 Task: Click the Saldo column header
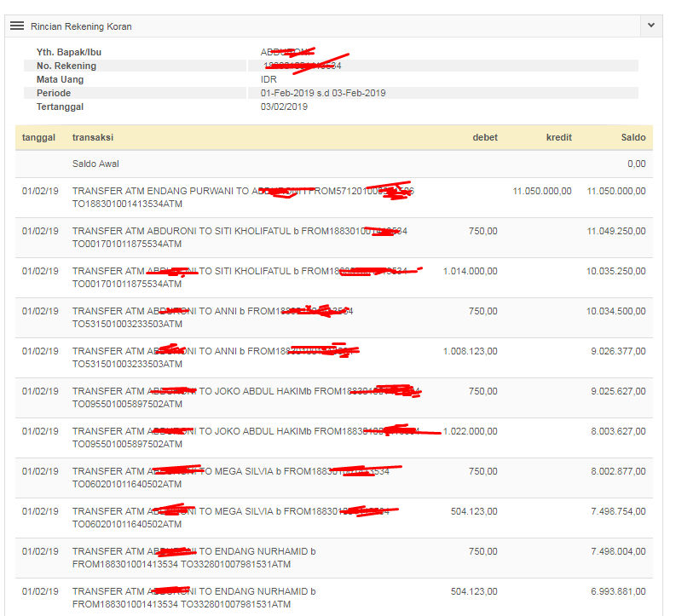click(633, 137)
